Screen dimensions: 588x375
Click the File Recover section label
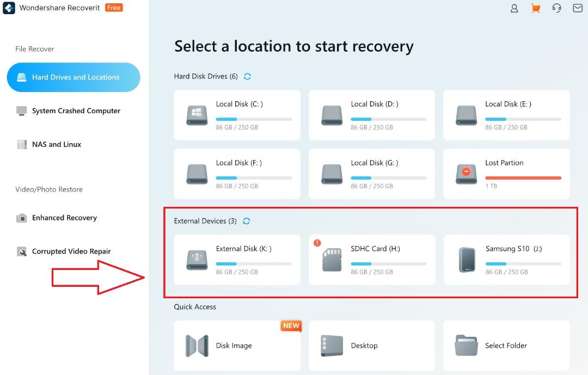pyautogui.click(x=34, y=49)
